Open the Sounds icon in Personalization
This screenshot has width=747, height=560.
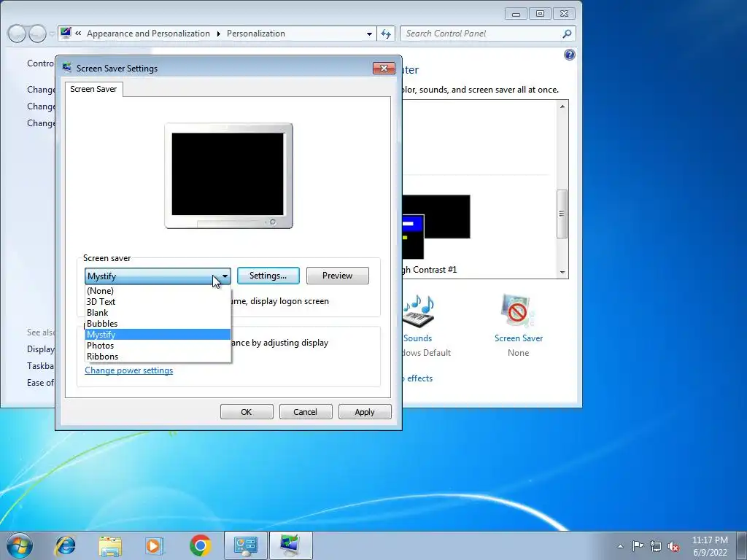pos(419,311)
